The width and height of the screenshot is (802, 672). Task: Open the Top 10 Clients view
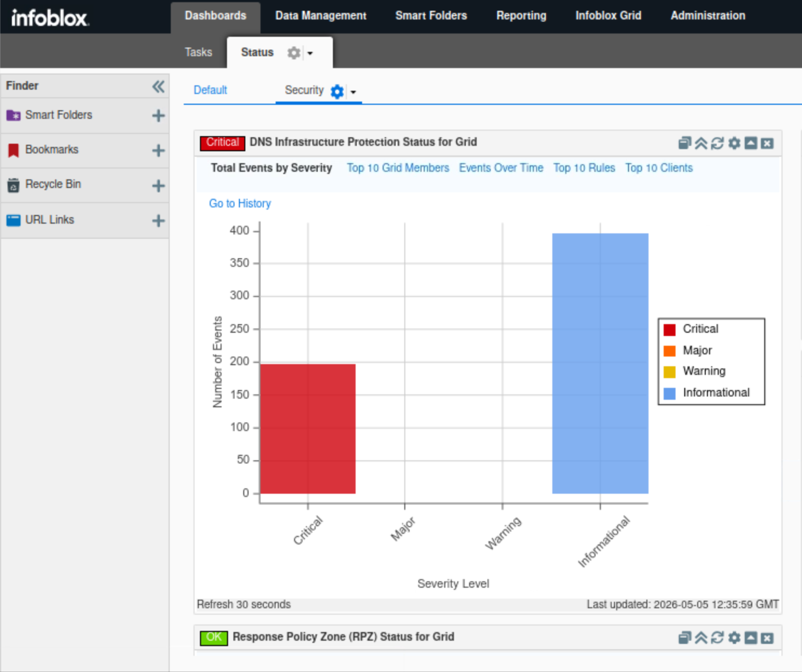click(659, 168)
